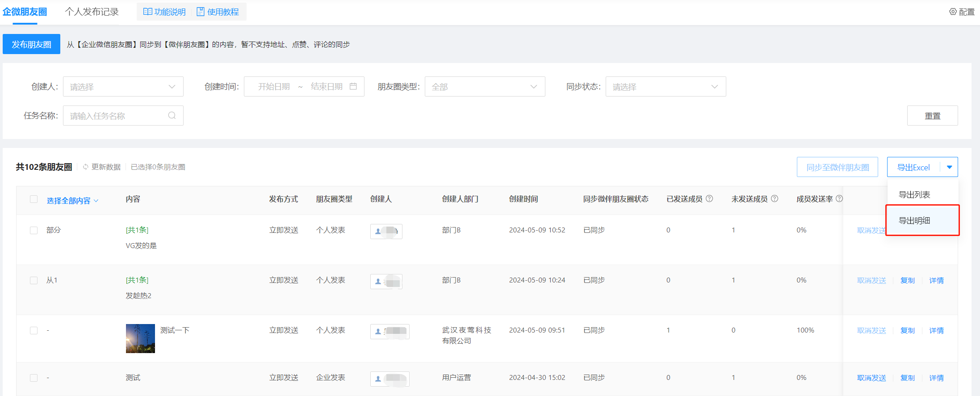Select 导出明细 menu option
The image size is (980, 396).
point(923,220)
